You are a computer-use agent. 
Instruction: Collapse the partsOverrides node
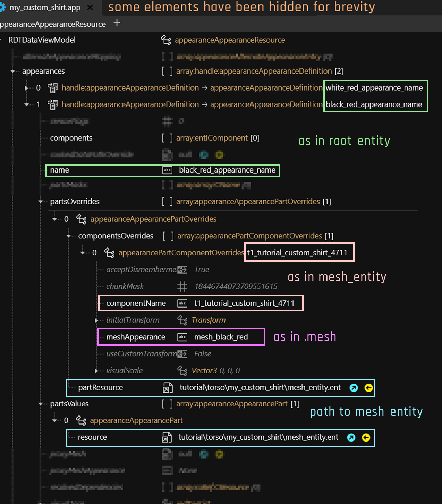41,202
